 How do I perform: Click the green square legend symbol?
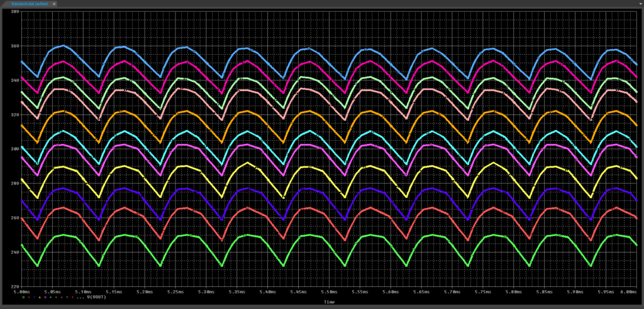(23, 297)
